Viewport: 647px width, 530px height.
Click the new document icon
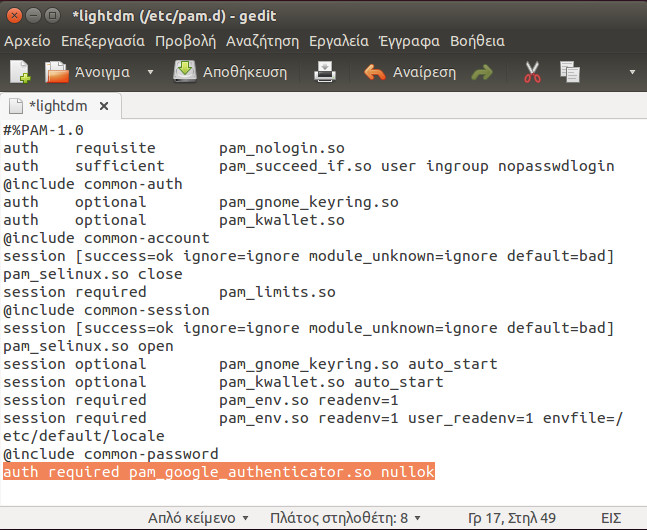click(x=21, y=72)
